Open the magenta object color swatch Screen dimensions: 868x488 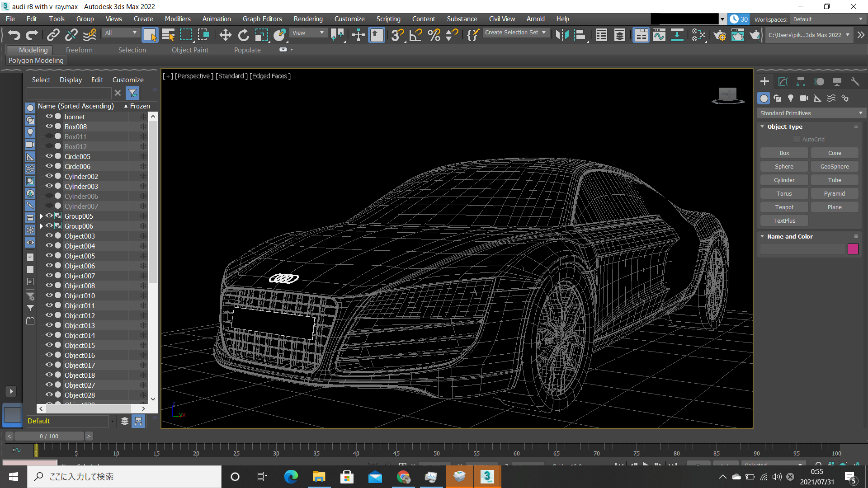tap(853, 249)
